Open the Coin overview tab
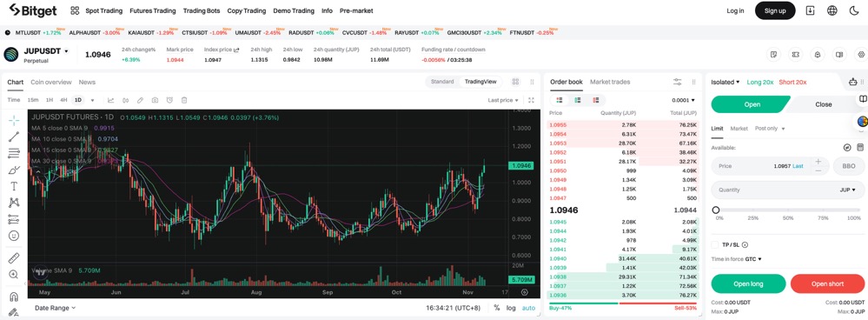868x320 pixels. click(x=51, y=82)
